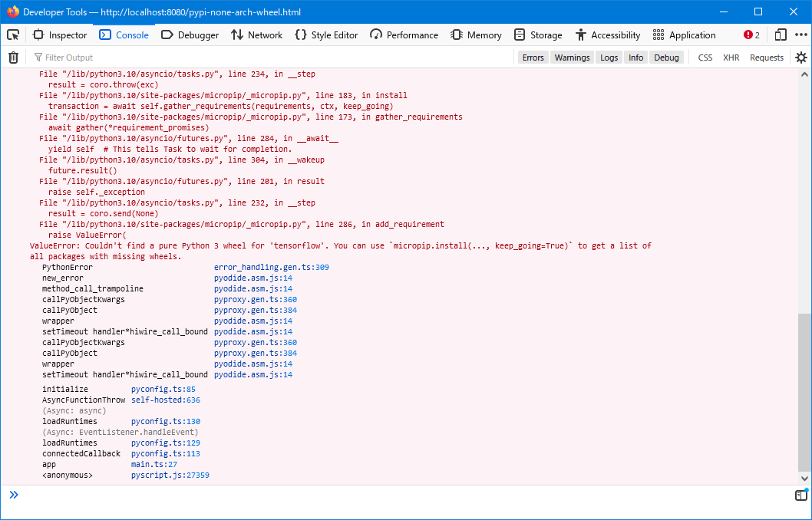Image resolution: width=812 pixels, height=520 pixels.
Task: Toggle the Logs filter
Action: 609,58
